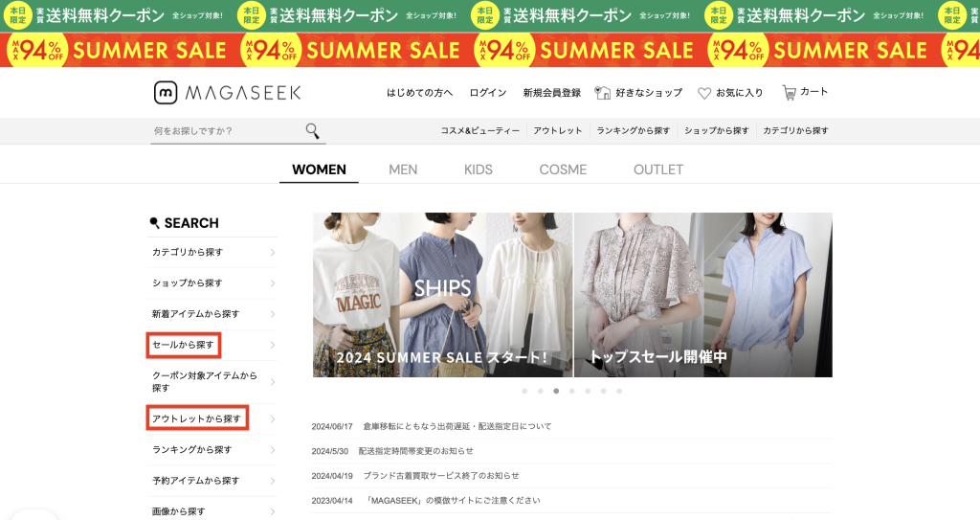This screenshot has height=520, width=980.
Task: Click the 好きなショップ shop icon
Action: click(603, 93)
